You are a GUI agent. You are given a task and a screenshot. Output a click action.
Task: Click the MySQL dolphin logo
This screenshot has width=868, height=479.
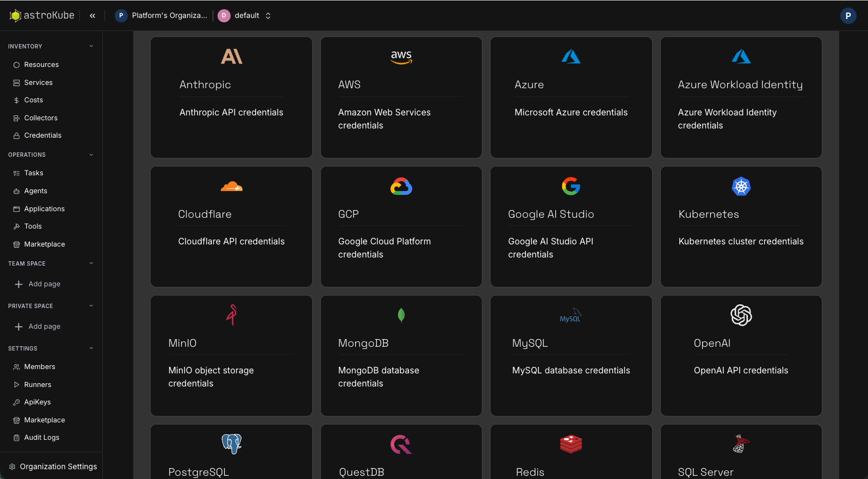coord(571,315)
